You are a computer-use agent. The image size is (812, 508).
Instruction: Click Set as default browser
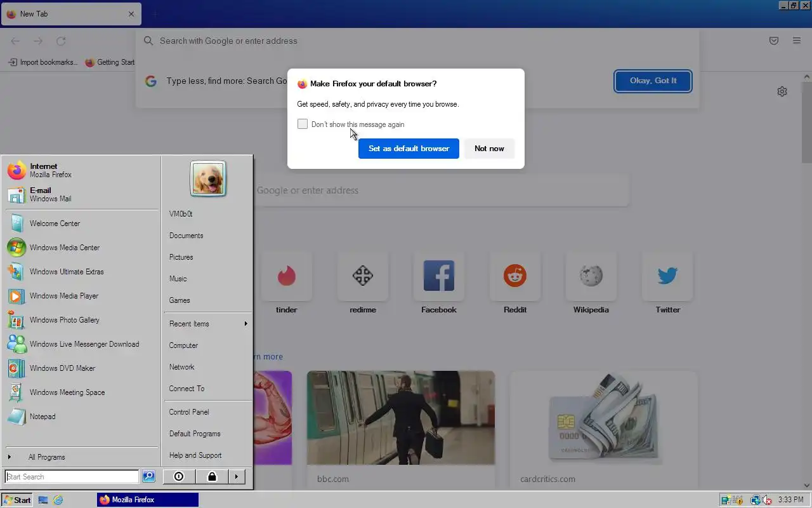point(409,149)
